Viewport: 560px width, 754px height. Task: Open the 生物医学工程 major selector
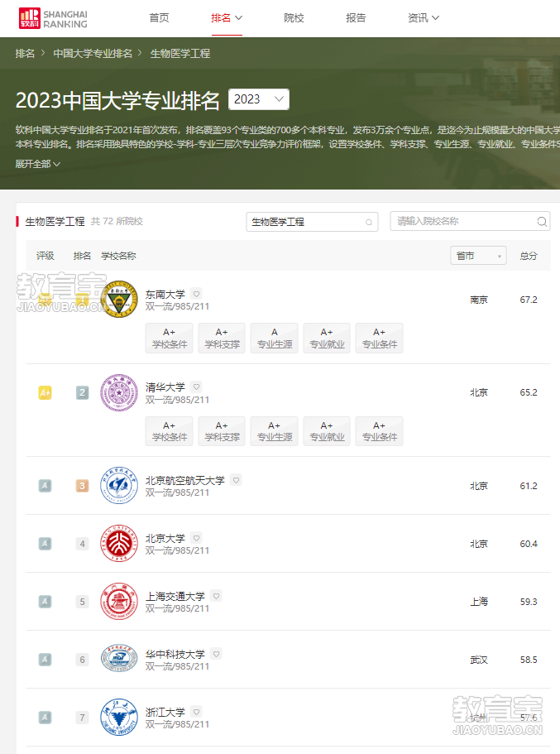312,222
